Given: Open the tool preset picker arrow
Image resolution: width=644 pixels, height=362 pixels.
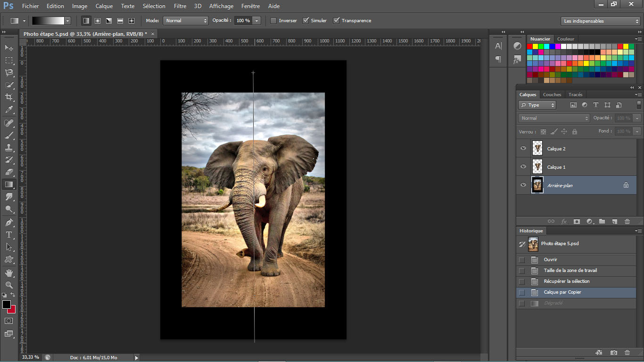Looking at the screenshot, I should [24, 21].
